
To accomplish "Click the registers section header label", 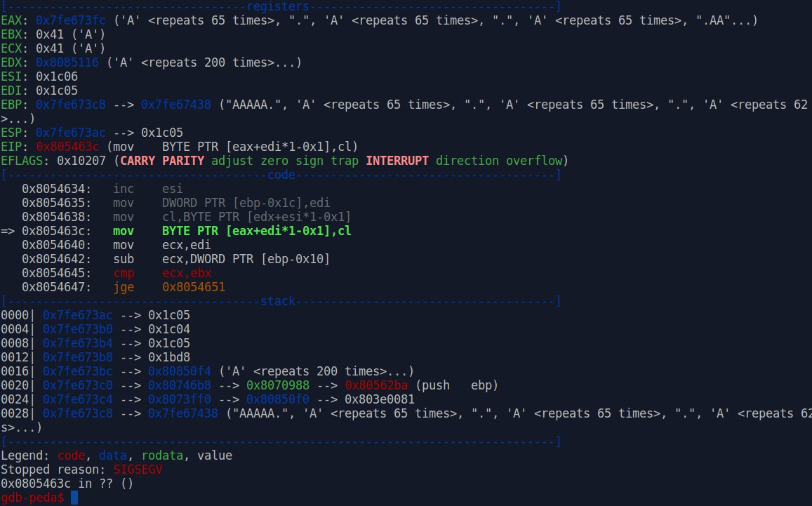I will coord(281,7).
